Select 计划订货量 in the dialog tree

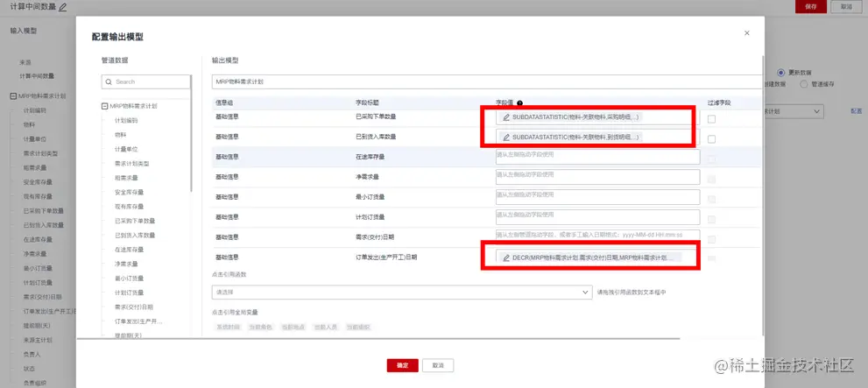[x=129, y=293]
